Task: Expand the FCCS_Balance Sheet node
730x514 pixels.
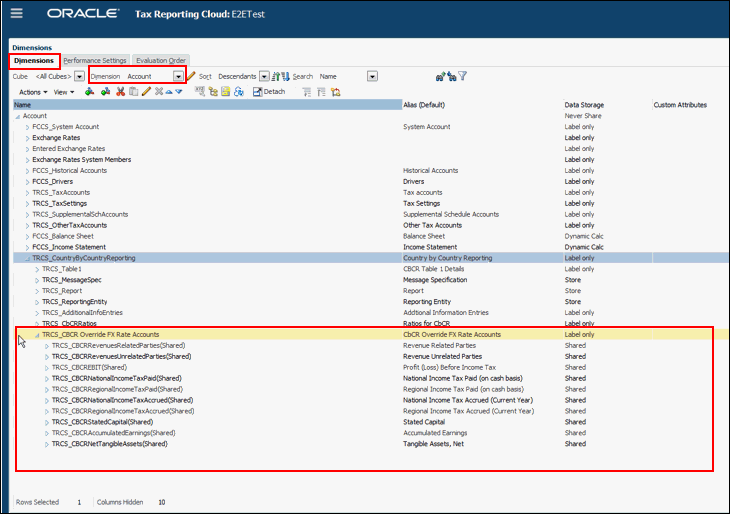Action: [x=27, y=237]
